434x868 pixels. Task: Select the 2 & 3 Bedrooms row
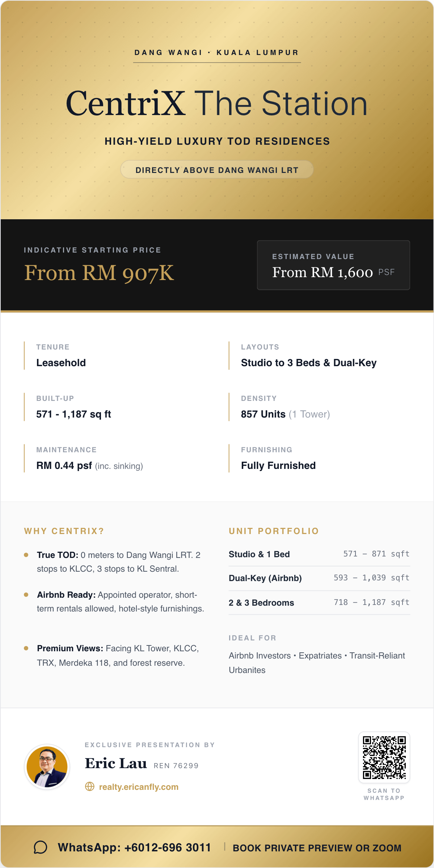(319, 602)
